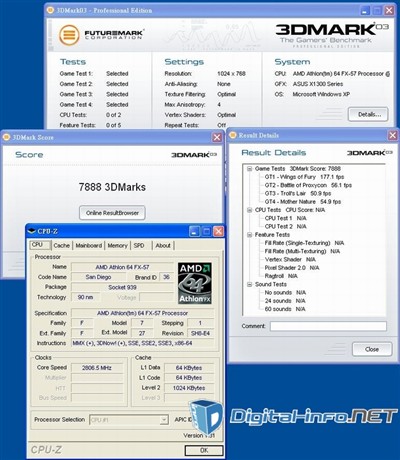The height and width of the screenshot is (460, 400).
Task: Collapse the Game Tests tree node
Action: click(249, 169)
